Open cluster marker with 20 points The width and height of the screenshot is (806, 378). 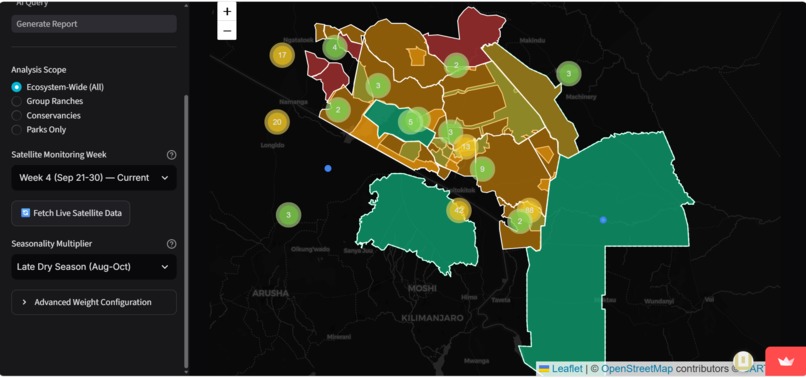click(x=277, y=122)
